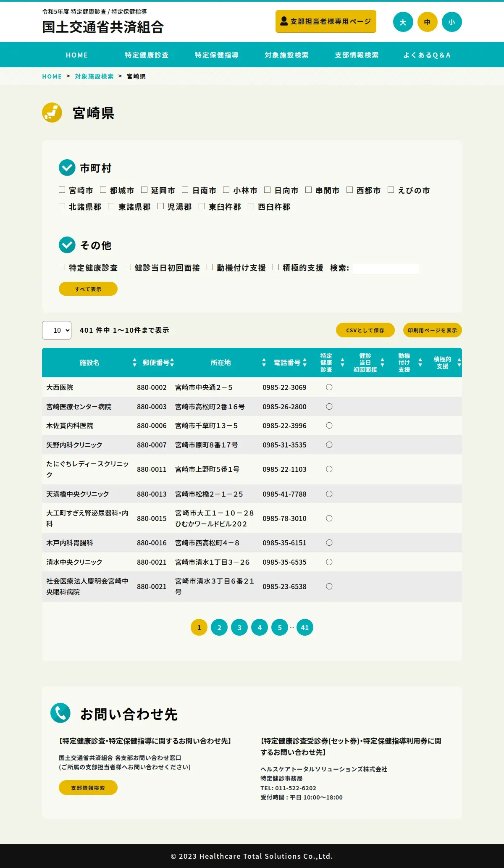Viewport: 504px width, 868px height.
Task: Follow the 対象施設検索 breadcrumb link
Action: [94, 76]
